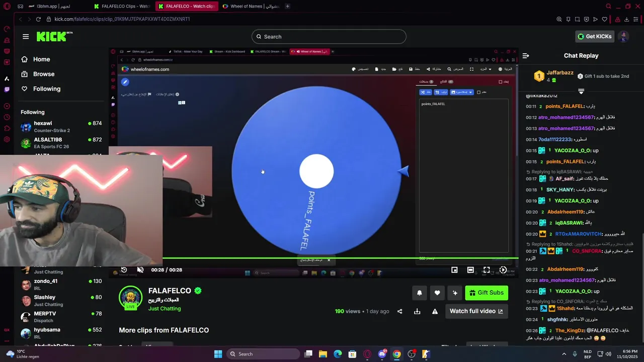Open browser downloads icon in toolbar

tap(627, 19)
